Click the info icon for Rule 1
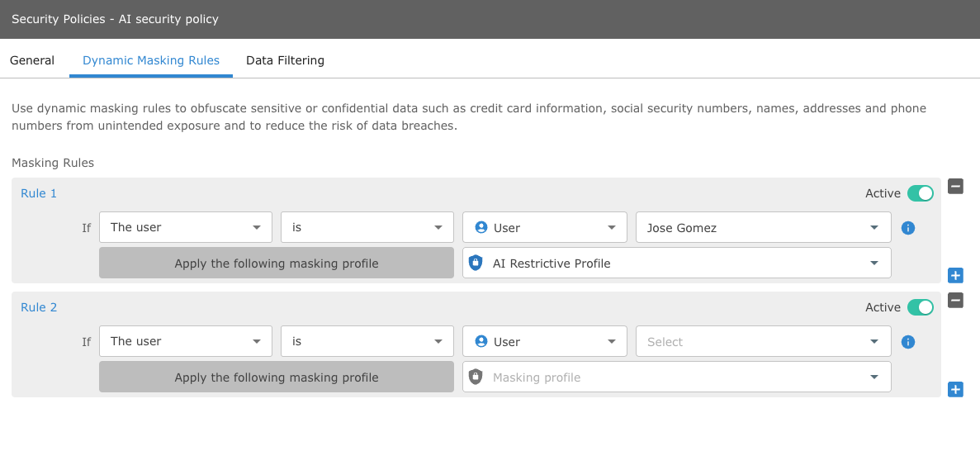 [908, 228]
